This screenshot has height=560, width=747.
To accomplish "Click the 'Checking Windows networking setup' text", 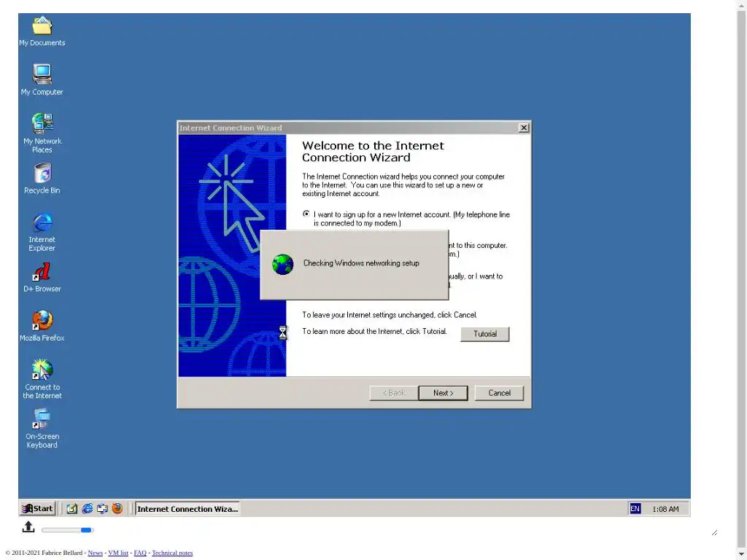I will [361, 262].
